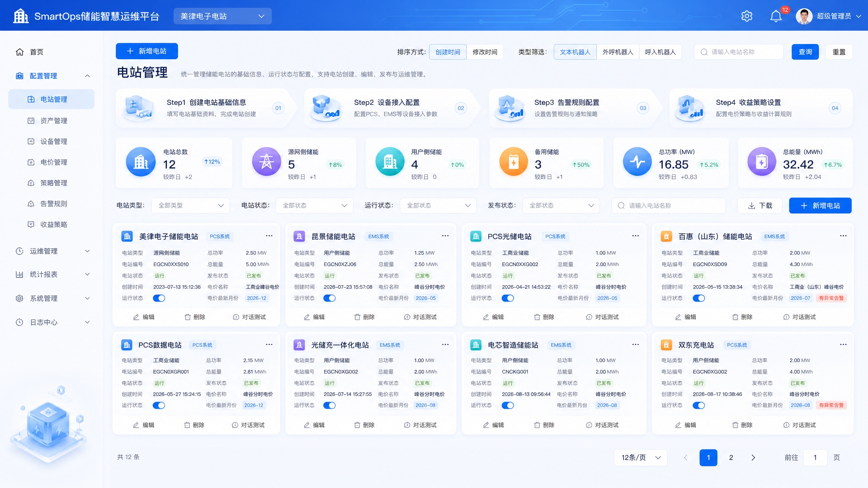
Task: Open the 运行状态 filter dropdown
Action: [439, 205]
